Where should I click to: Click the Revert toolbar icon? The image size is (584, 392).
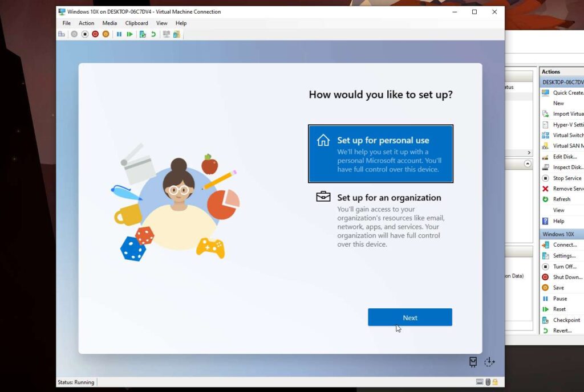tap(153, 34)
